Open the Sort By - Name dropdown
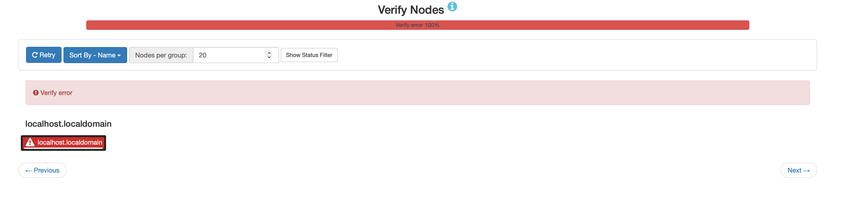 point(95,55)
